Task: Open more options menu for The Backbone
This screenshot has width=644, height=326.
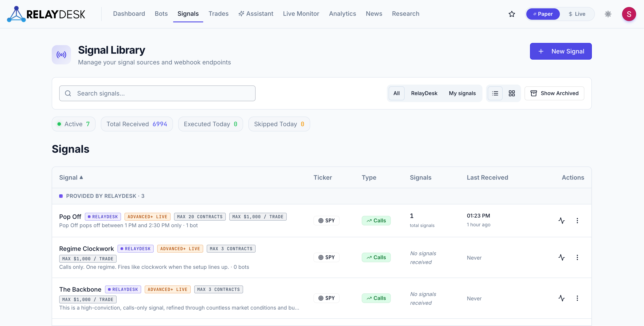Action: (577, 298)
